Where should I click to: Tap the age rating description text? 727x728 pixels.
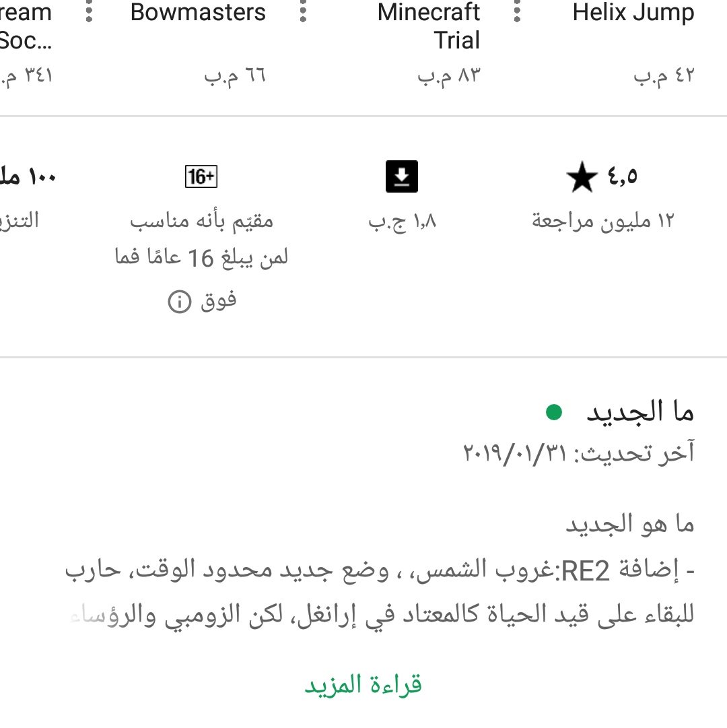click(201, 260)
